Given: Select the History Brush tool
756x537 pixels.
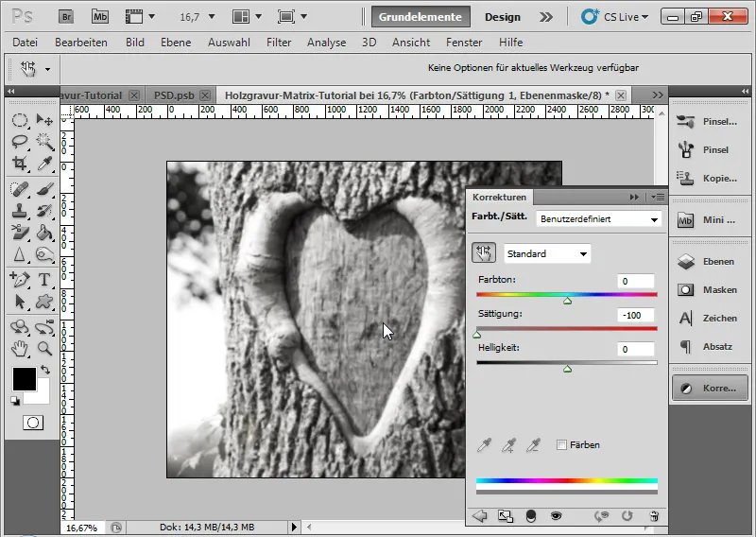Looking at the screenshot, I should pos(44,211).
